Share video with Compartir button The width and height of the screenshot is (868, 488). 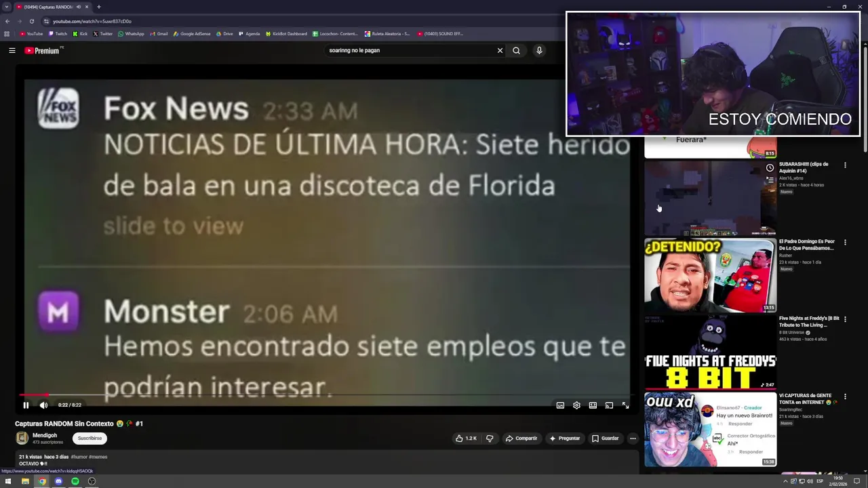pos(521,439)
